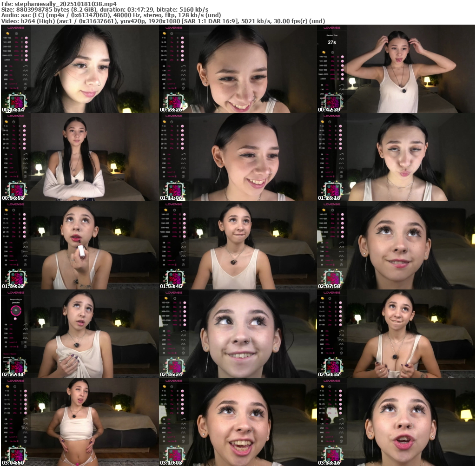The image size is (476, 466).
Task: Click the 27s countdown in the 00:42:39 frame
Action: [x=331, y=42]
